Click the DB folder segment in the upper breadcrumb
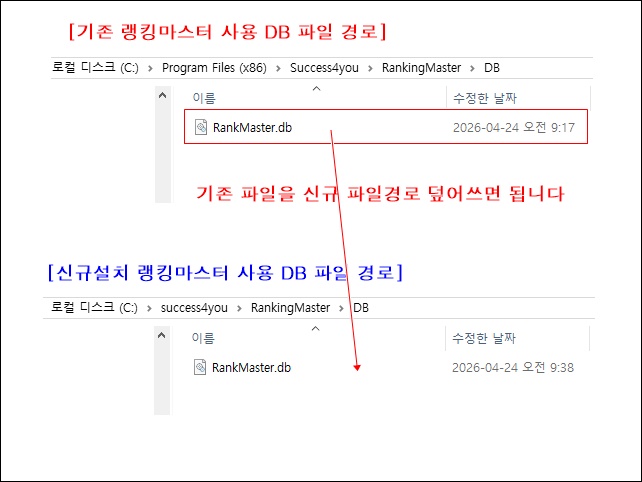This screenshot has width=642, height=482. pyautogui.click(x=491, y=68)
